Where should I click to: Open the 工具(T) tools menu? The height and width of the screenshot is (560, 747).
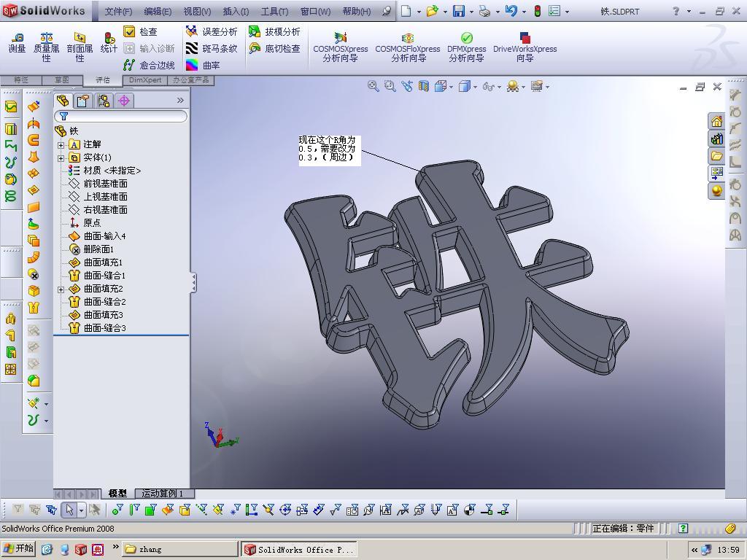274,11
